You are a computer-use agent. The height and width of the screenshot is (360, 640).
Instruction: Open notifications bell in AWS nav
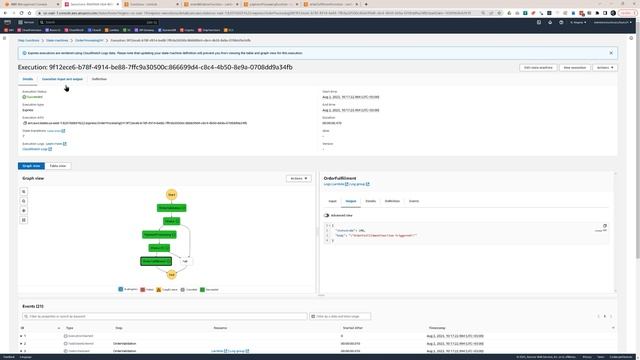coord(550,22)
